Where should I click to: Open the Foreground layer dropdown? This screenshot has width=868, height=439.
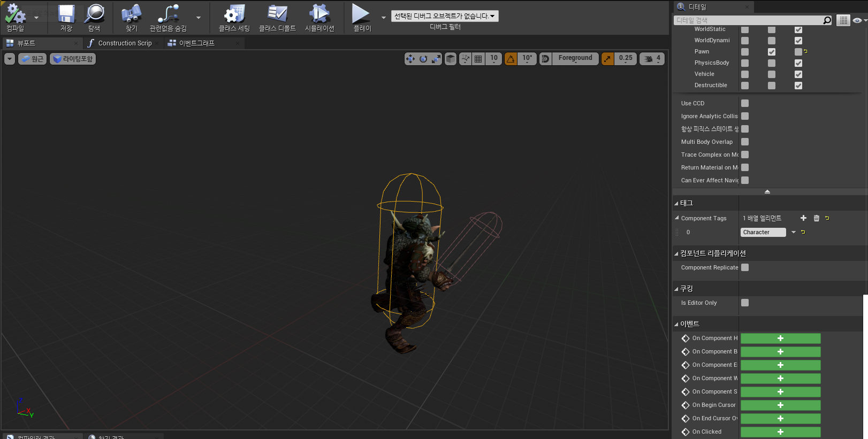(x=575, y=59)
